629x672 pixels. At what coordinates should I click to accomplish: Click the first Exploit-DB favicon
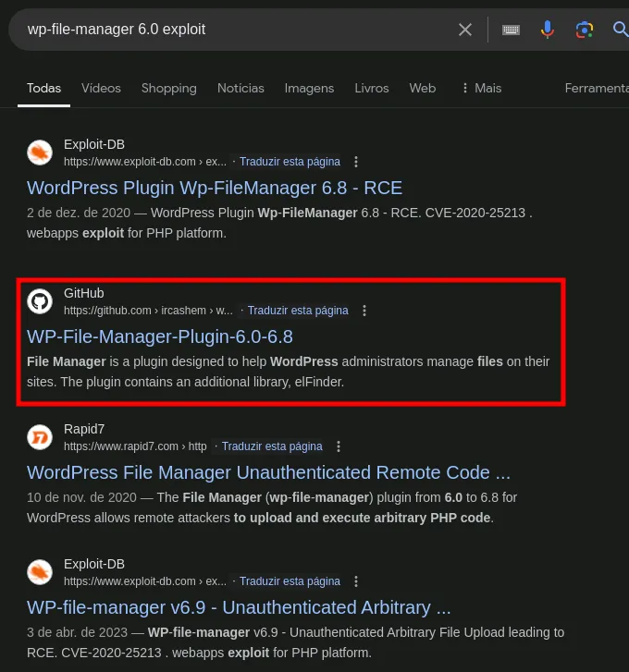40,153
